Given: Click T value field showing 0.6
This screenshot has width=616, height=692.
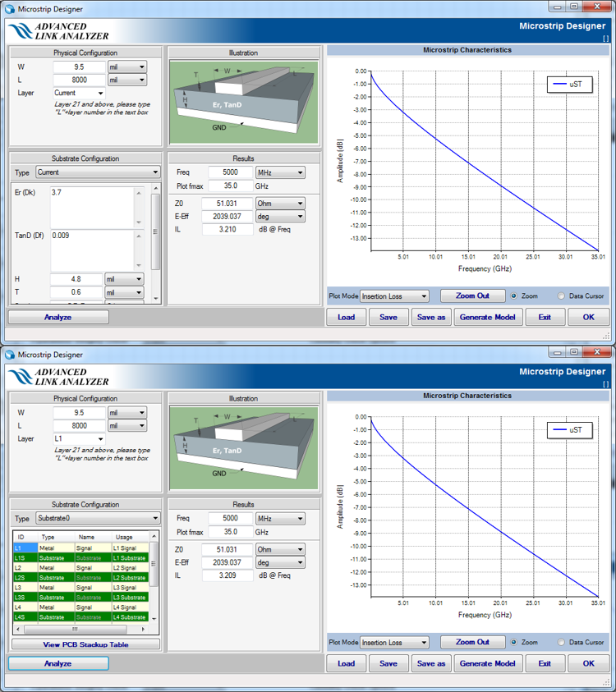Looking at the screenshot, I should [76, 292].
